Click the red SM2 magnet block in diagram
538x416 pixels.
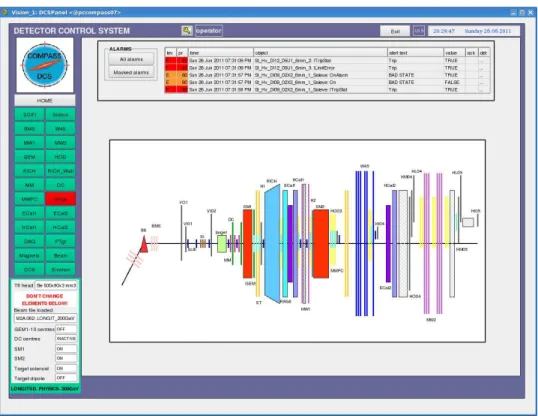point(321,244)
